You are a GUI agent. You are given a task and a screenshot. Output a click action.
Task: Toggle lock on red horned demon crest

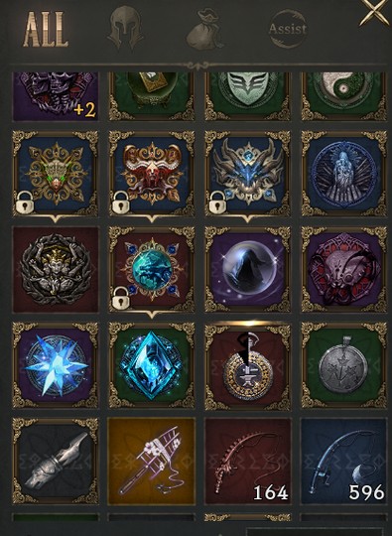(121, 201)
